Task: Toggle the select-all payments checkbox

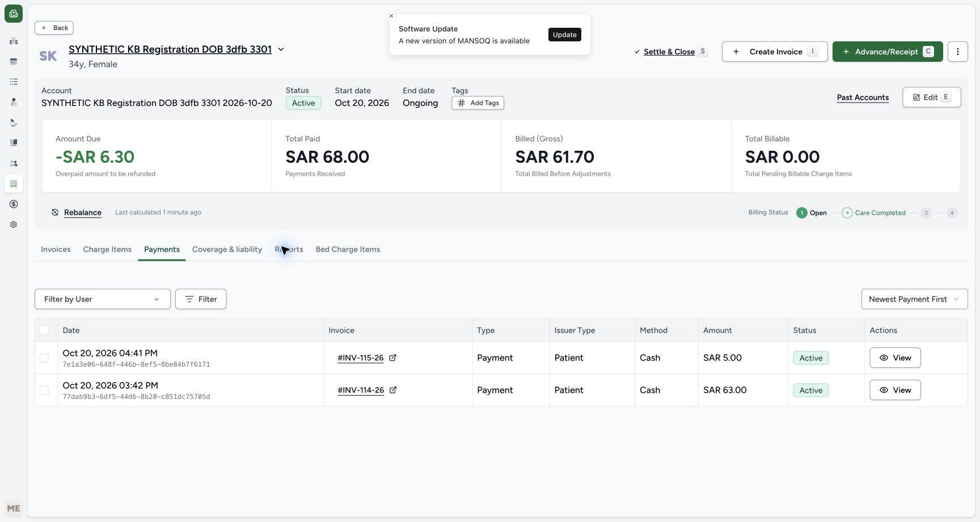Action: (x=44, y=330)
